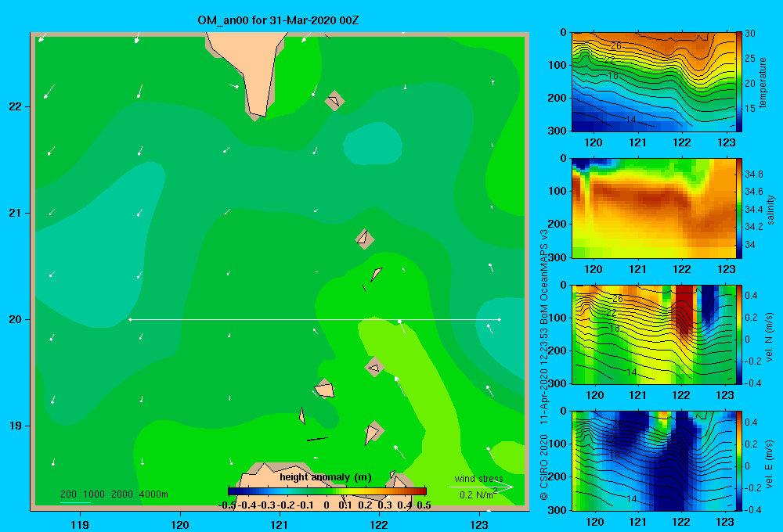The width and height of the screenshot is (783, 532).
Task: Click the latitude label '22' on map axis
Action: (16, 107)
